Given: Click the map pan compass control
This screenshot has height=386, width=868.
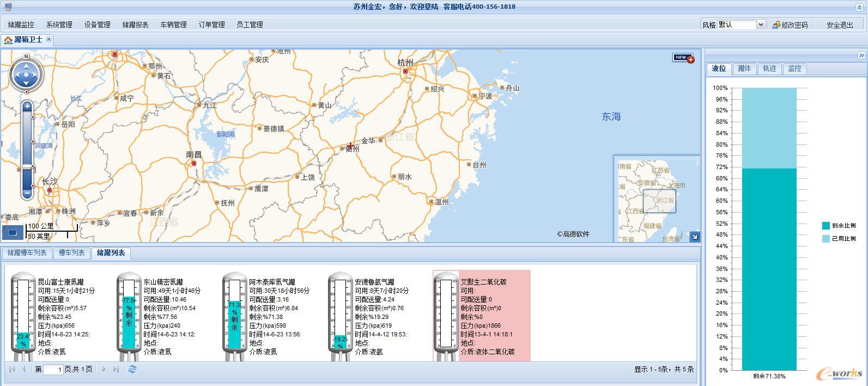Looking at the screenshot, I should tap(26, 74).
